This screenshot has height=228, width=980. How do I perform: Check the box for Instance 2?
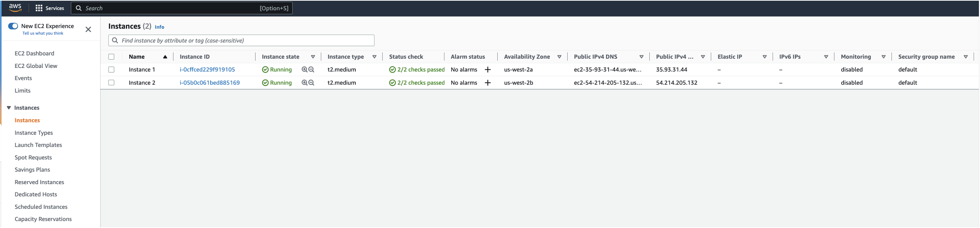point(111,83)
